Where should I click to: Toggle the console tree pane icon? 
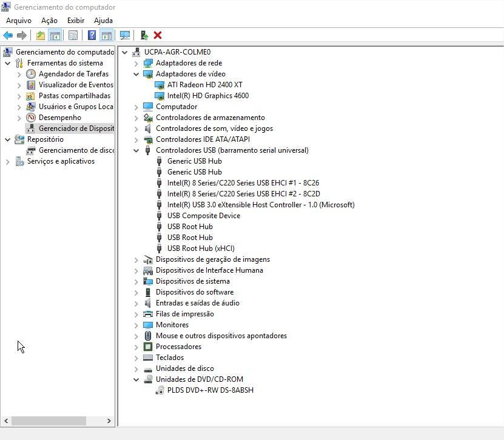tap(55, 35)
